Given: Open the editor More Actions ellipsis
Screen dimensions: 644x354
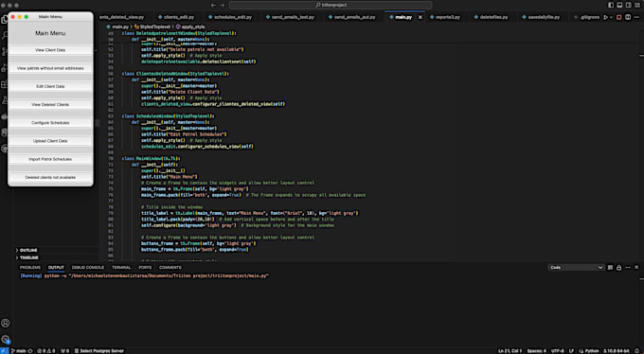Looking at the screenshot, I should 637,17.
